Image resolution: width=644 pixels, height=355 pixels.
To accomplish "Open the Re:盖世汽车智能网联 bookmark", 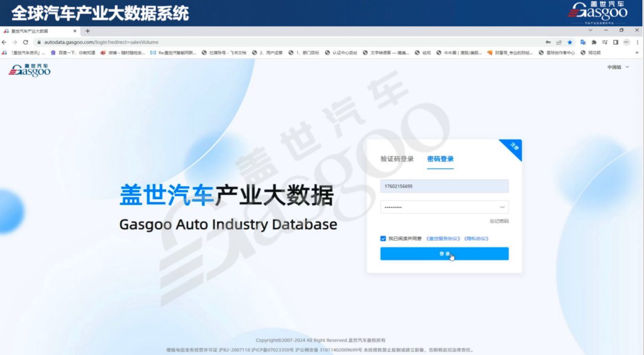I will point(173,52).
